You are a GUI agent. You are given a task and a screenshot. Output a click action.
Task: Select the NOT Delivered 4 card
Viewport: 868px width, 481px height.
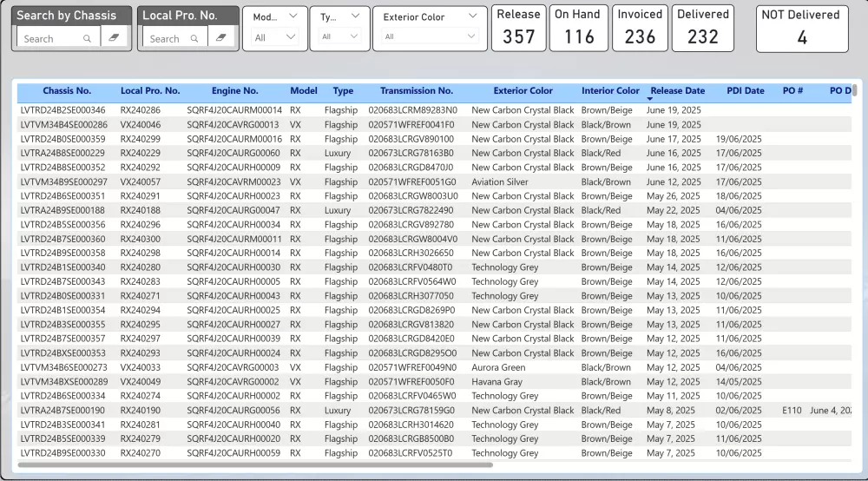click(802, 29)
